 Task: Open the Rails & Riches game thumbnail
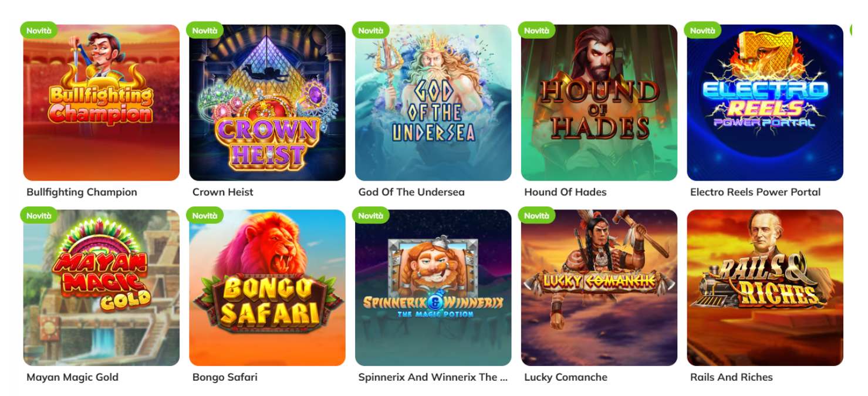tap(765, 288)
